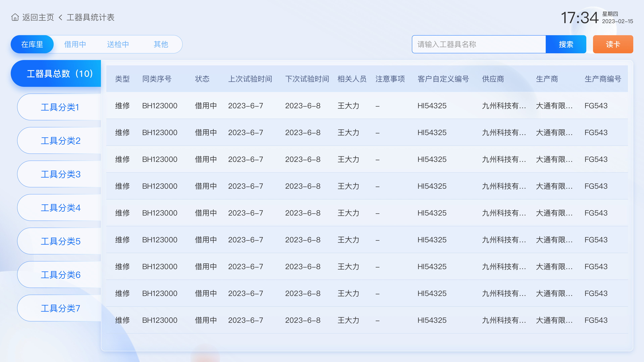The height and width of the screenshot is (362, 644).
Task: Click the 同类序号 column header
Action: click(x=157, y=79)
